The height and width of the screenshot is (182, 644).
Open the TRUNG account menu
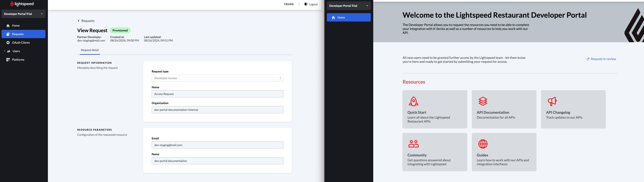tap(289, 4)
